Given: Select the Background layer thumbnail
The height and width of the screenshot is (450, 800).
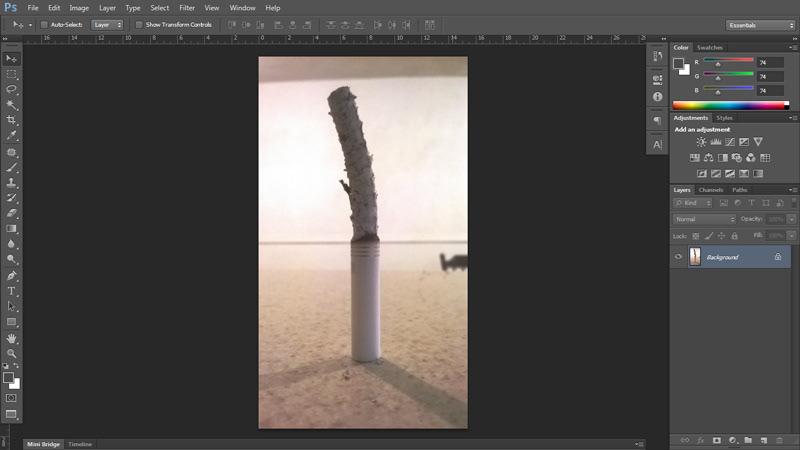Looking at the screenshot, I should click(694, 257).
